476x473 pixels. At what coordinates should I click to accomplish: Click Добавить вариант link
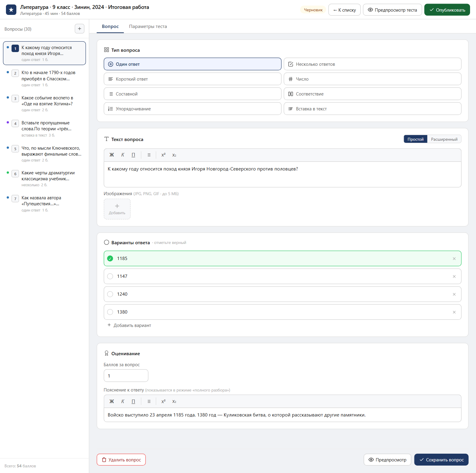pos(129,325)
